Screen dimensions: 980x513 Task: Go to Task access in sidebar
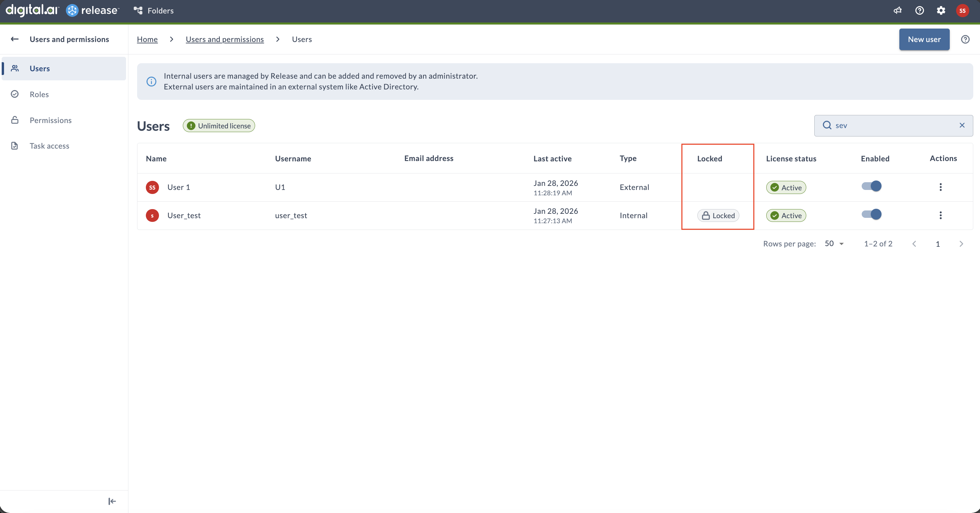(49, 146)
